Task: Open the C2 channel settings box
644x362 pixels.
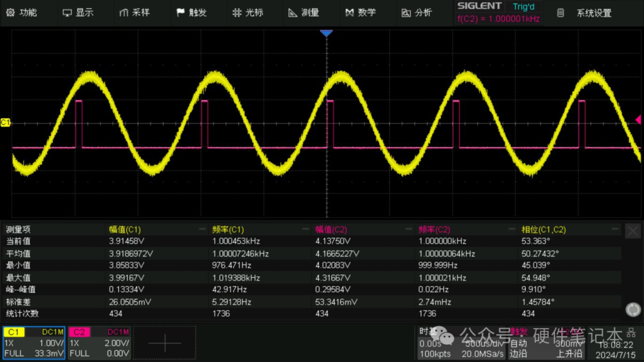Action: coord(100,343)
